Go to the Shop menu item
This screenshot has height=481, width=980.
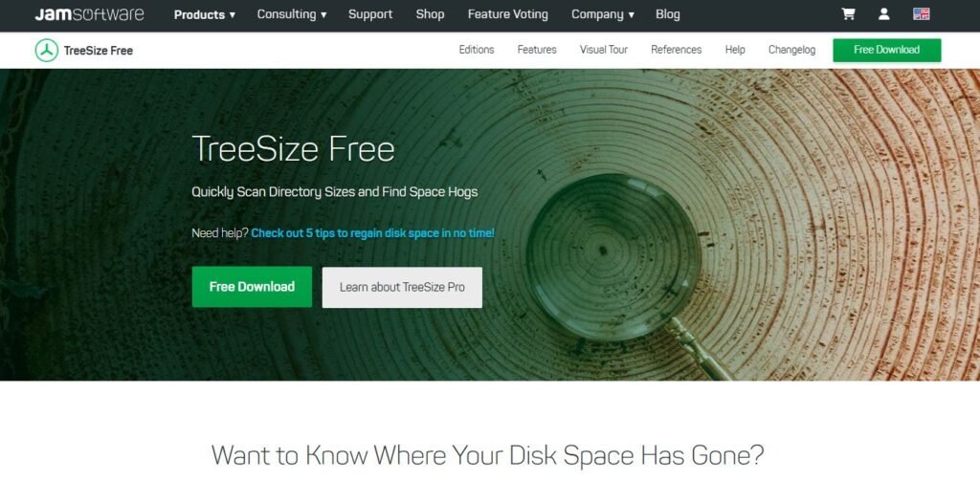coord(430,14)
